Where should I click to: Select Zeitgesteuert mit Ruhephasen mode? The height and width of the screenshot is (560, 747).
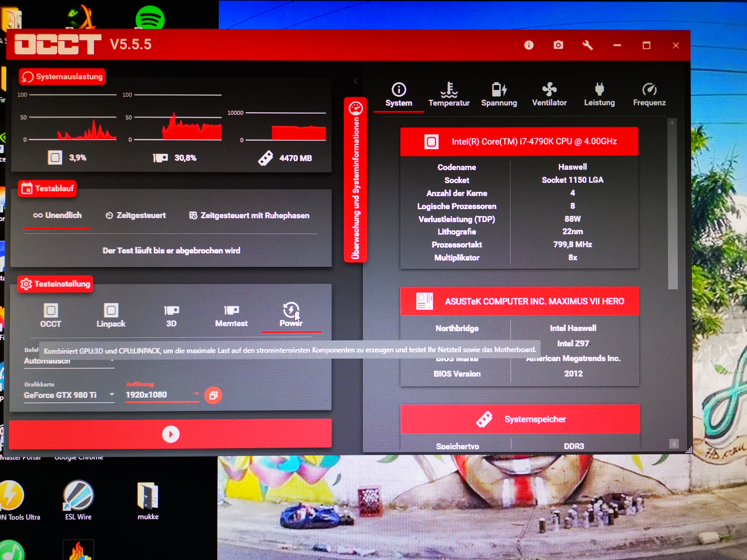[x=249, y=215]
